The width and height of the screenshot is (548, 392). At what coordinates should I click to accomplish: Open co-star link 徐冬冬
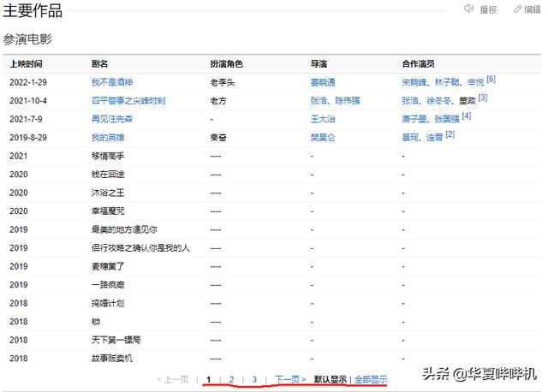tap(439, 101)
